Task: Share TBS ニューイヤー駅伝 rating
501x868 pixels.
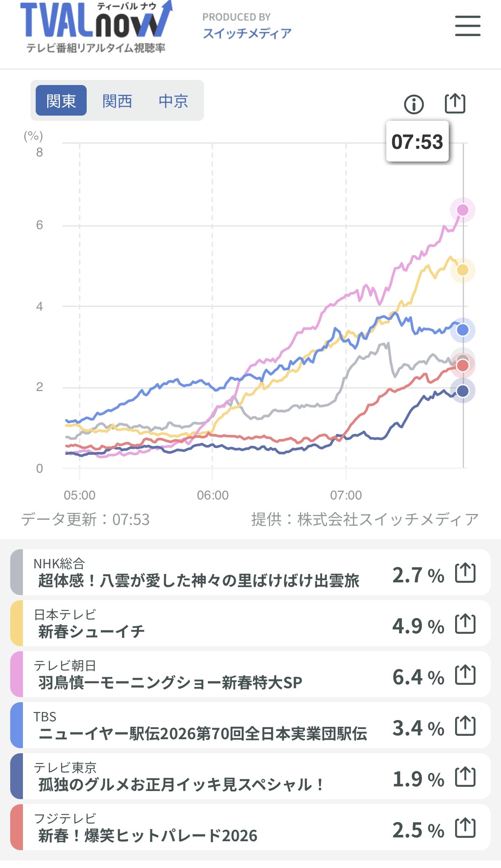Action: [465, 726]
